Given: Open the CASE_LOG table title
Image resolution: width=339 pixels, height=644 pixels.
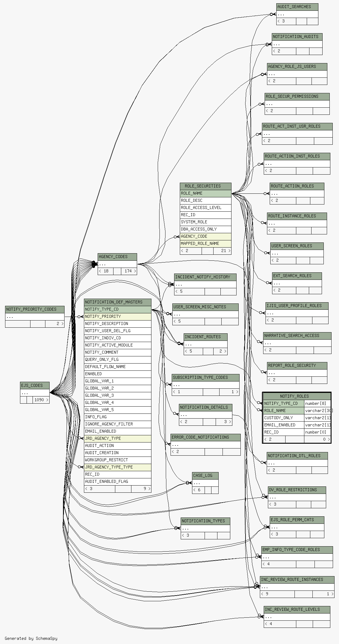Looking at the screenshot, I should point(205,476).
